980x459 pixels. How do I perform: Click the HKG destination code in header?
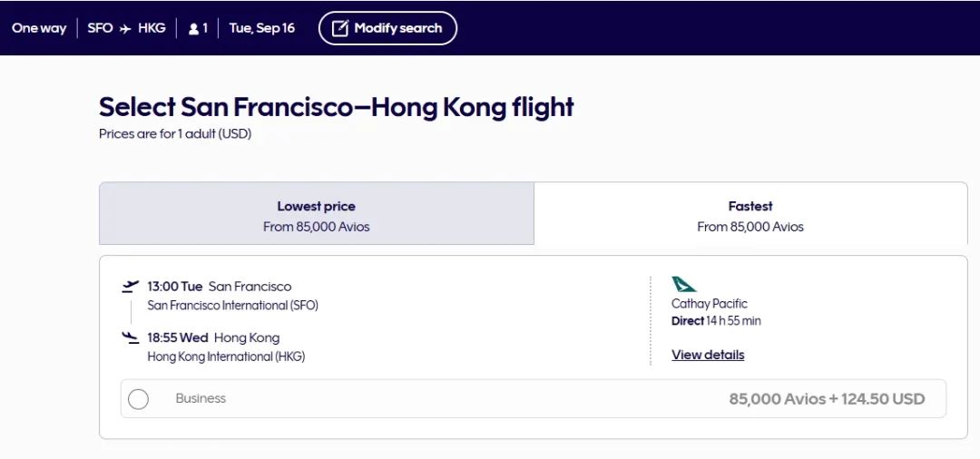152,28
